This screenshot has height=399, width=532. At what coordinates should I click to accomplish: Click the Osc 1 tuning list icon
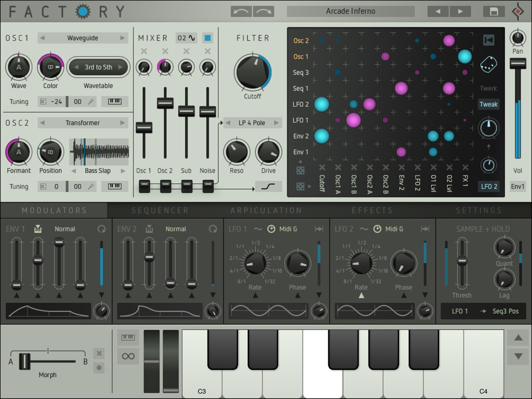click(x=43, y=101)
